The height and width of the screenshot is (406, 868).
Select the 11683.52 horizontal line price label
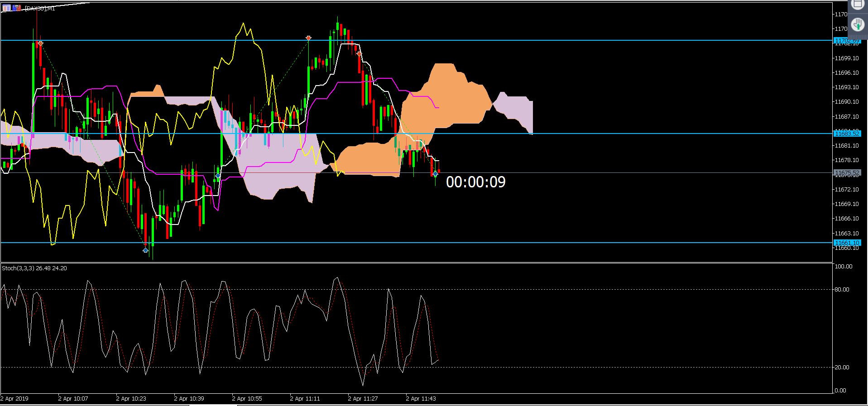point(847,134)
